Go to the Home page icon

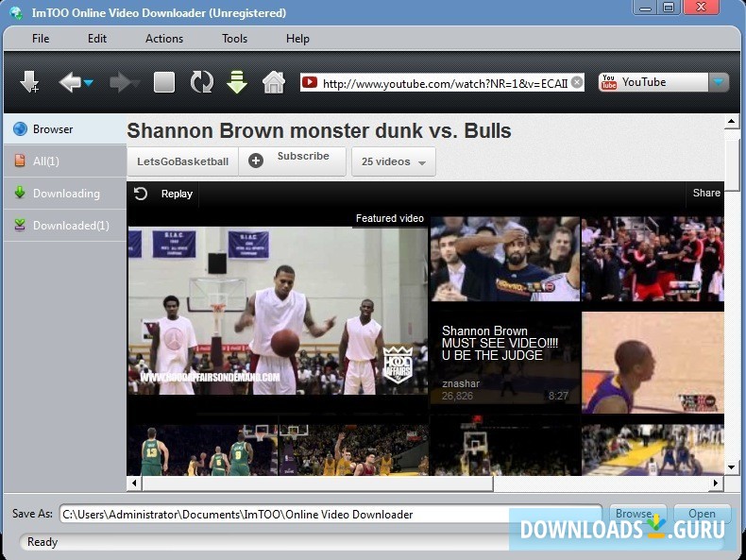(274, 82)
